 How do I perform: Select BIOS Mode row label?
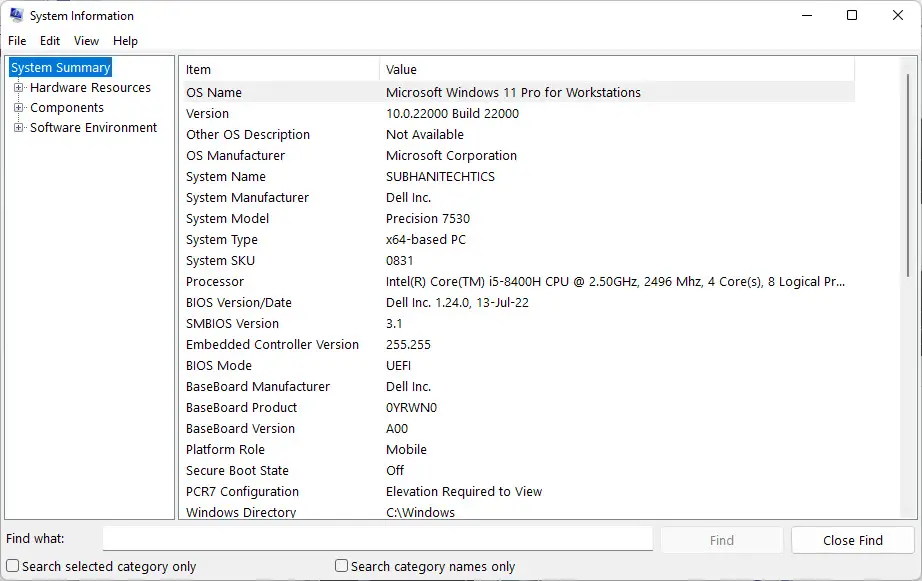point(219,366)
